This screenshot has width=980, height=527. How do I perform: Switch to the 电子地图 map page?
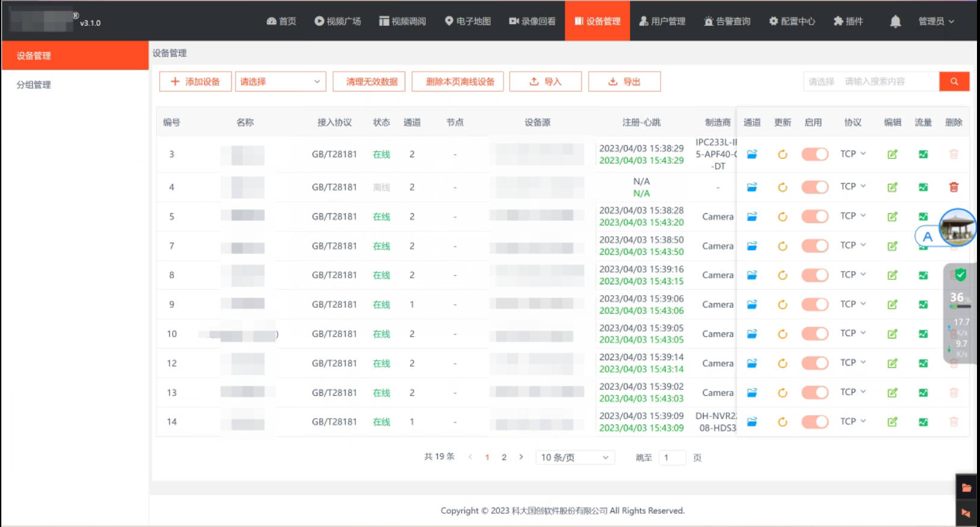pos(467,22)
